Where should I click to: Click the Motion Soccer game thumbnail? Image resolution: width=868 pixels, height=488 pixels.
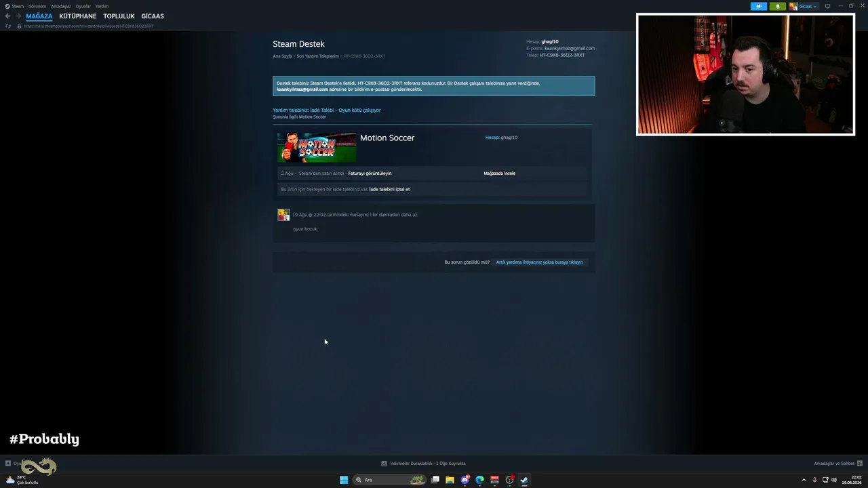click(317, 148)
